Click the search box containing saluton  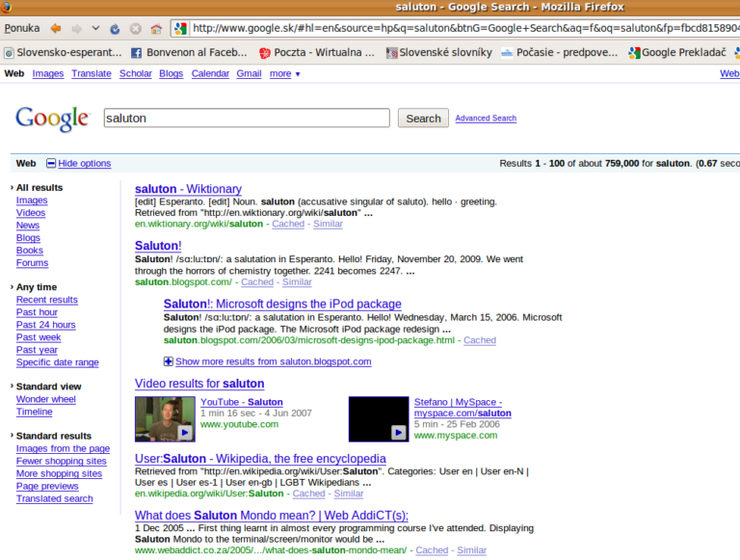[247, 118]
